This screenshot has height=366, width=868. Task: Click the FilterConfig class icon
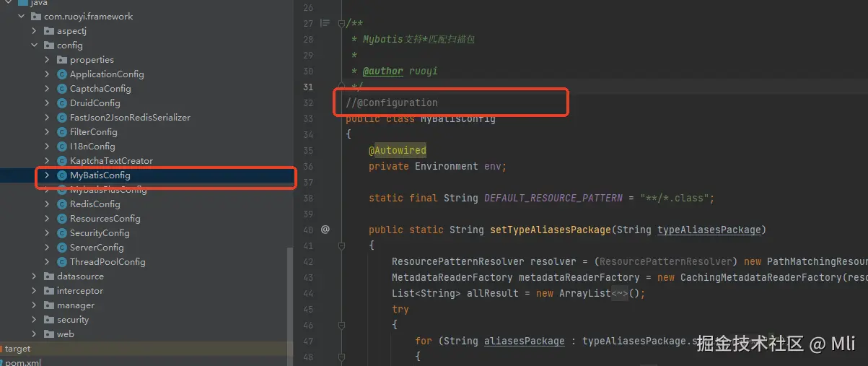[x=62, y=131]
